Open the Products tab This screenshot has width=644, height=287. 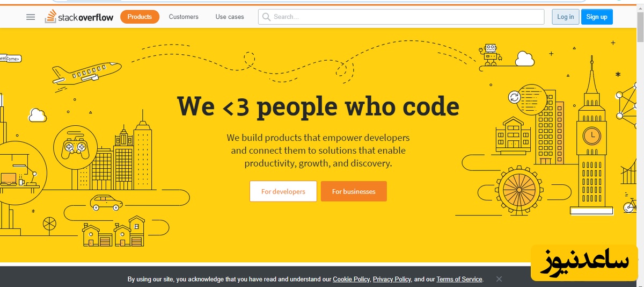(140, 17)
